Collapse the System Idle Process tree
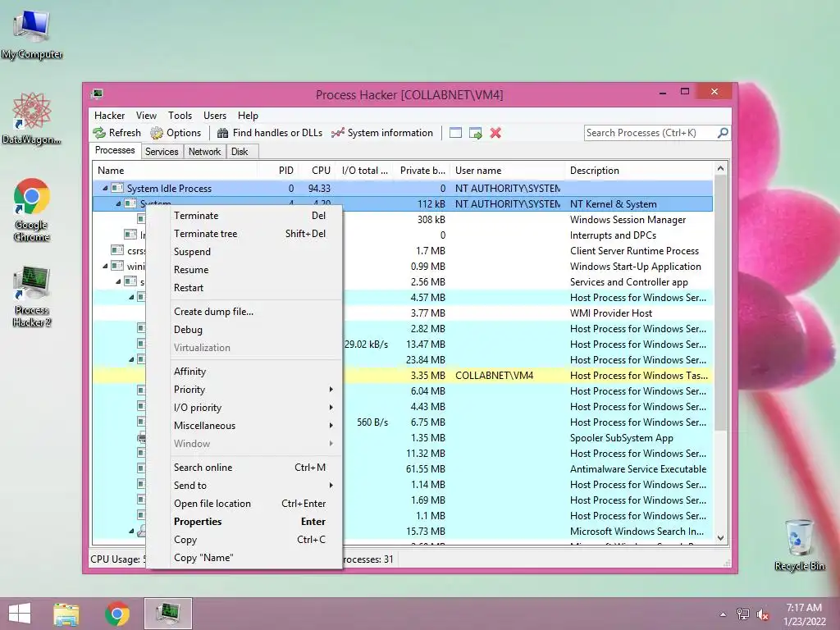 pos(105,189)
